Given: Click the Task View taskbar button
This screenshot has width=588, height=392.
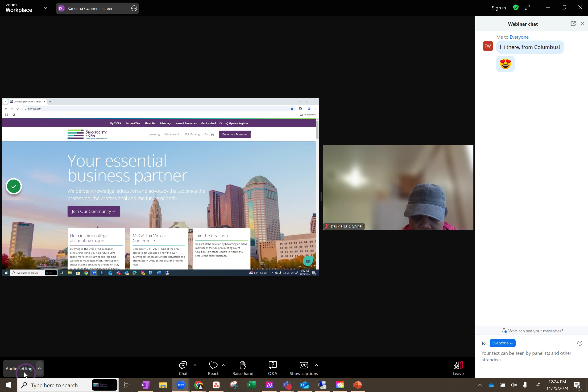Looking at the screenshot, I should coord(127,385).
